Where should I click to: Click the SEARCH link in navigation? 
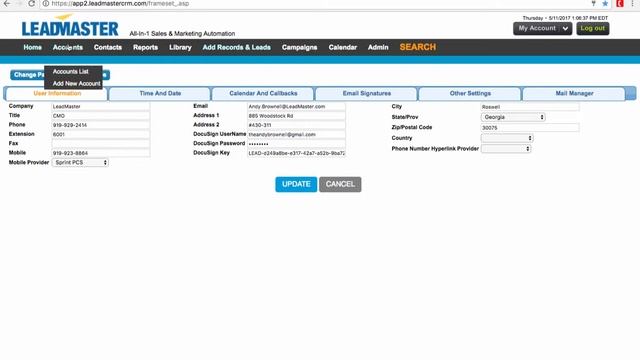coord(418,47)
